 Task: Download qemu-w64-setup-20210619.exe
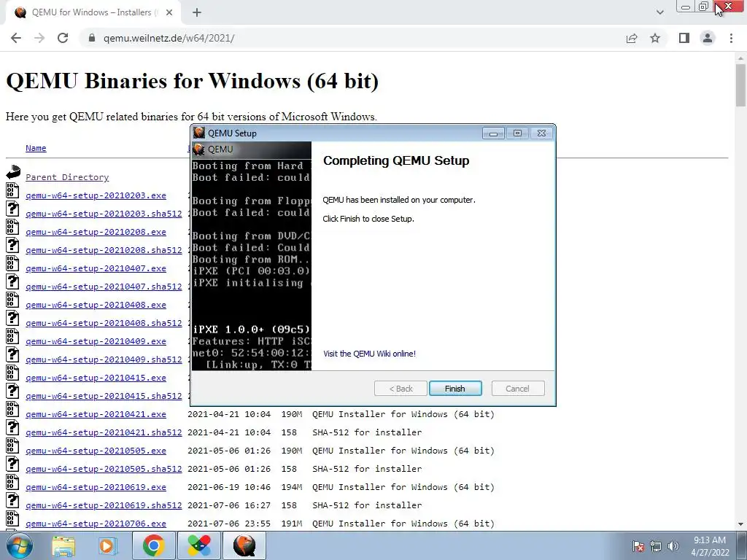point(96,487)
